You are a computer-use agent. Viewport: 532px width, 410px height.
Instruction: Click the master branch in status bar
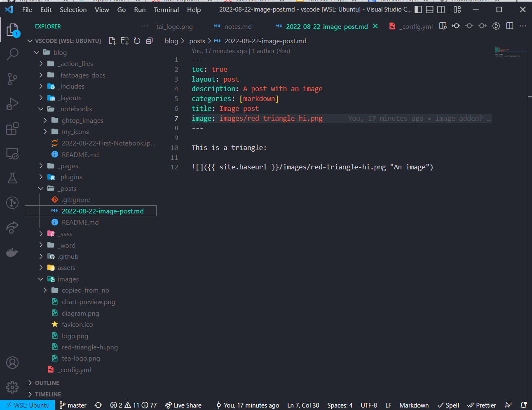(73, 405)
